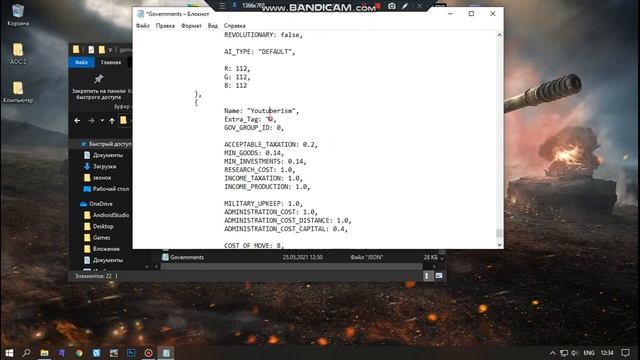This screenshot has width=640, height=360.
Task: Click the Name "Youtuberism" line
Action: [262, 111]
